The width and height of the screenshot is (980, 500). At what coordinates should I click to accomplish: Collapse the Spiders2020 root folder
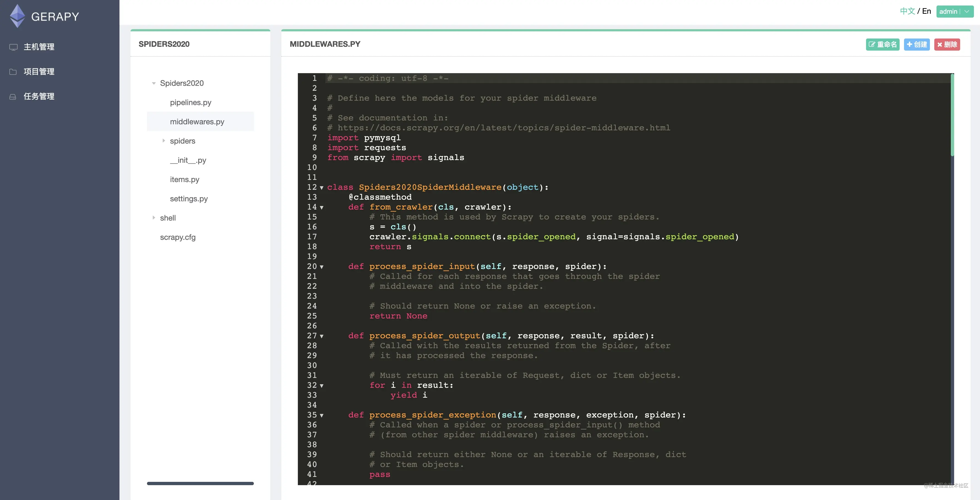pyautogui.click(x=154, y=83)
